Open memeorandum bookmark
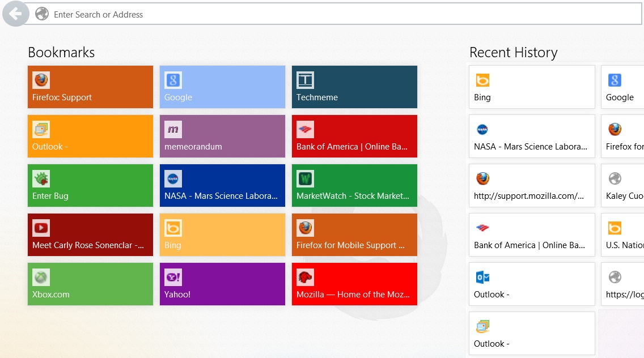This screenshot has height=358, width=644. [x=222, y=136]
